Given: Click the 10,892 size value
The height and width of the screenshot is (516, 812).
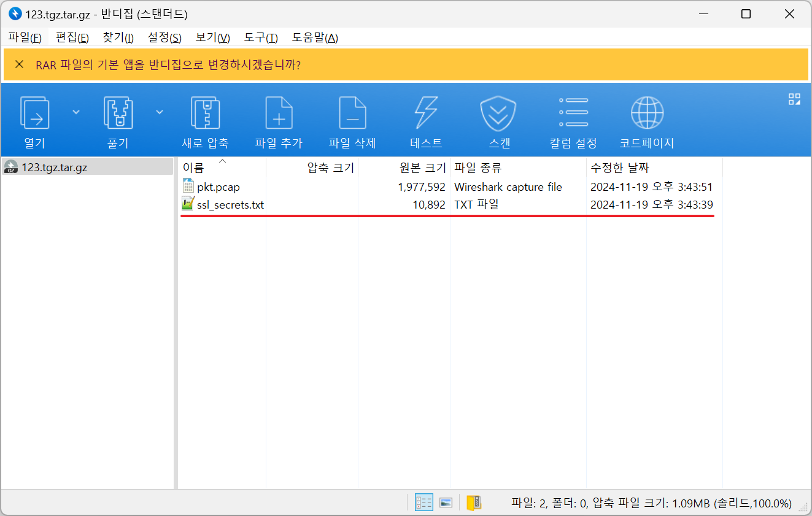Looking at the screenshot, I should 429,205.
